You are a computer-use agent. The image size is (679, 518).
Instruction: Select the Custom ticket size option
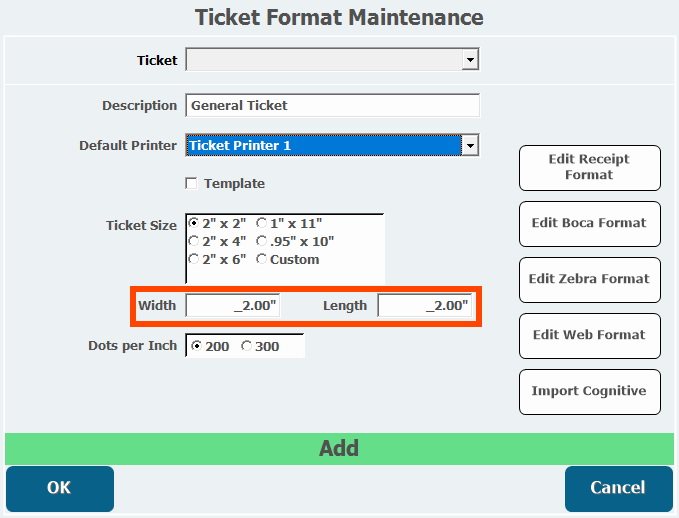pyautogui.click(x=262, y=259)
